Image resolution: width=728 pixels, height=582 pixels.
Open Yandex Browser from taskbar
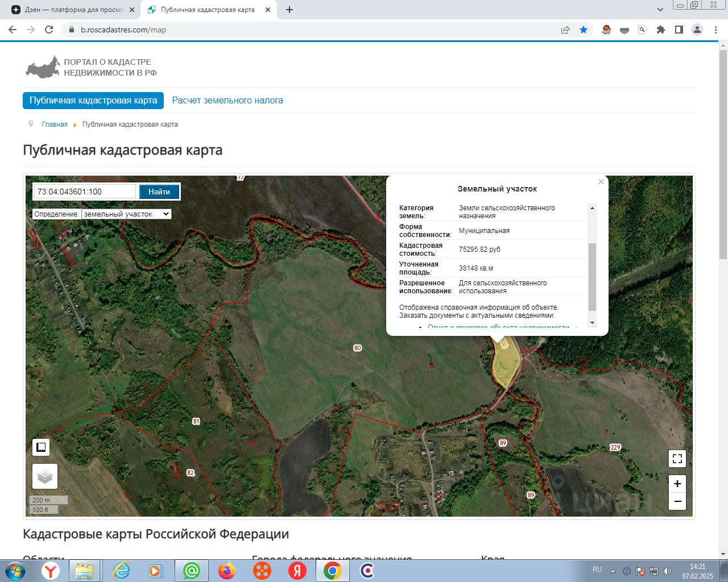51,571
